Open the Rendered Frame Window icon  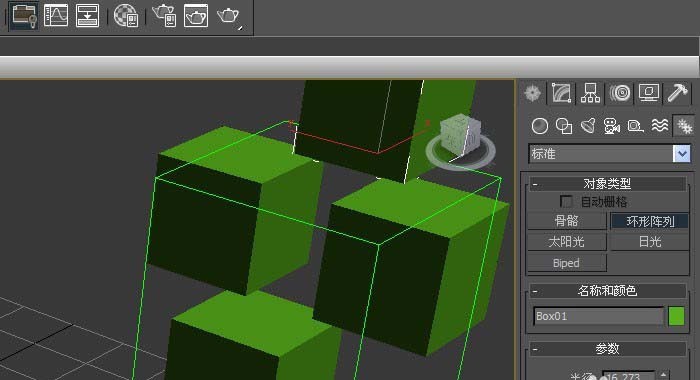tap(196, 16)
